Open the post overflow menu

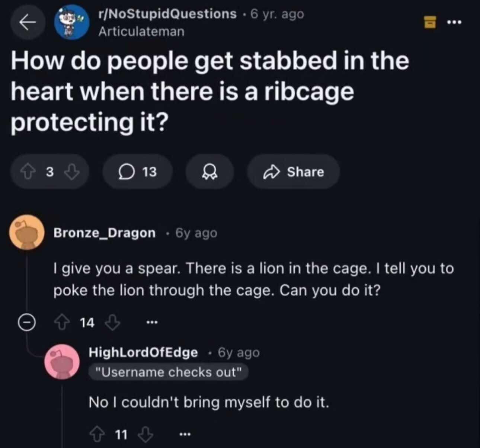tap(454, 22)
